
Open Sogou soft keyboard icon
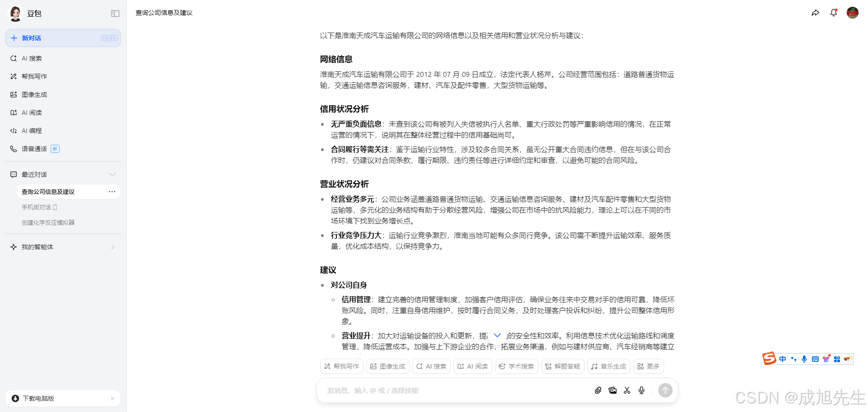(x=815, y=359)
